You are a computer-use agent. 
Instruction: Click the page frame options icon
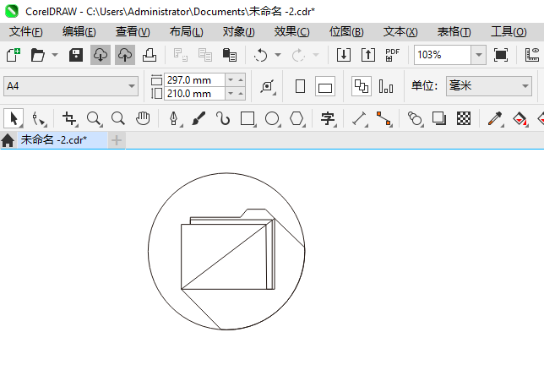pyautogui.click(x=268, y=86)
